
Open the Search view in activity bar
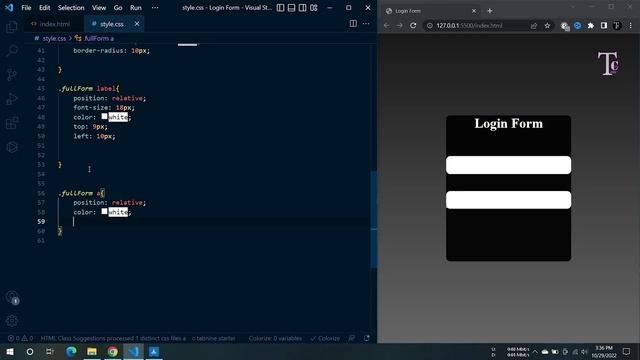point(12,51)
